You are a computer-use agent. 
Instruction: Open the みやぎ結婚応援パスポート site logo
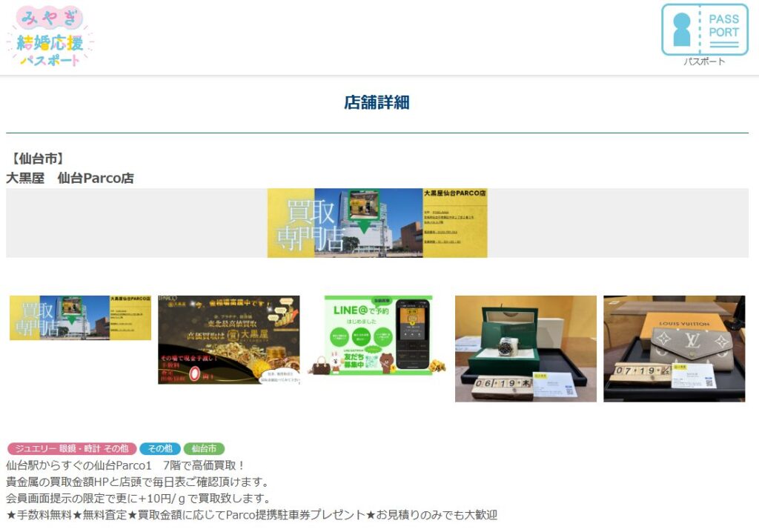click(52, 37)
